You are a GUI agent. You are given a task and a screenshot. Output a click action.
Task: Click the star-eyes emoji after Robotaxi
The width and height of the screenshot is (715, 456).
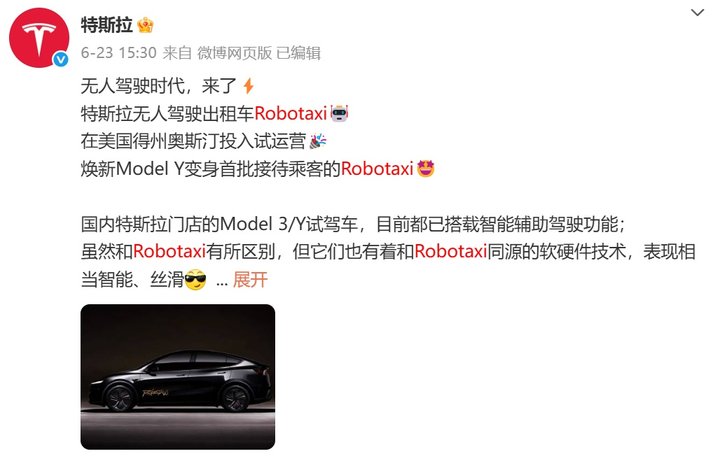coord(425,169)
